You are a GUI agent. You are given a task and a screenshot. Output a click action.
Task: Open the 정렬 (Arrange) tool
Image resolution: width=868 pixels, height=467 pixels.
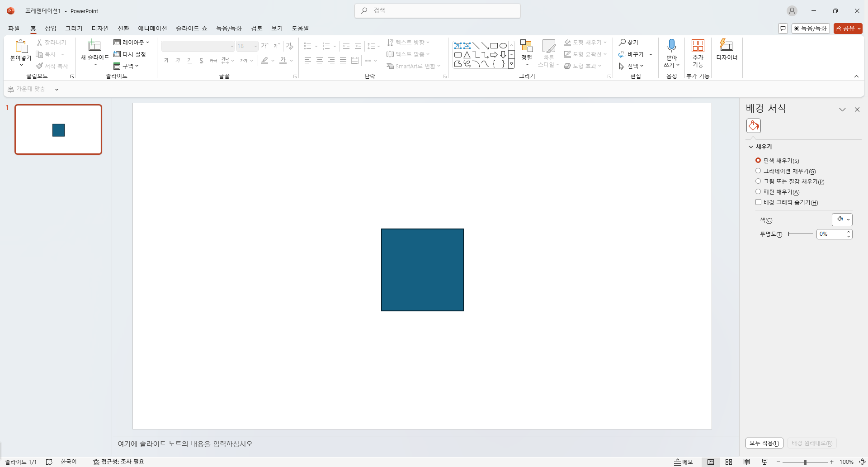click(x=527, y=52)
